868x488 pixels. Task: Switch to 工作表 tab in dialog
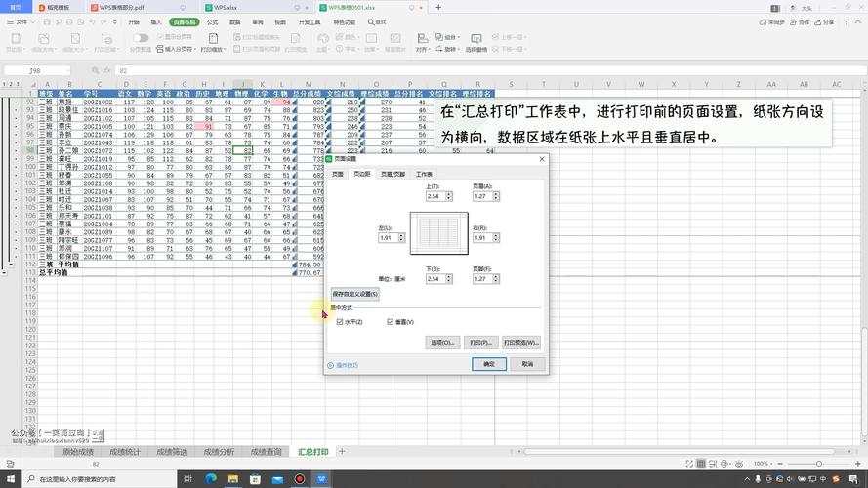(424, 174)
